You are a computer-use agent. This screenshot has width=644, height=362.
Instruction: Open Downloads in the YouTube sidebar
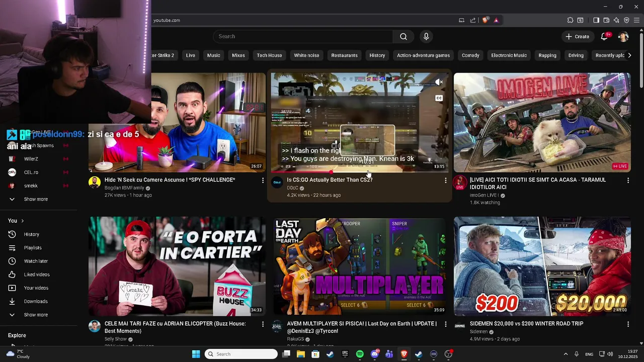[x=36, y=301]
